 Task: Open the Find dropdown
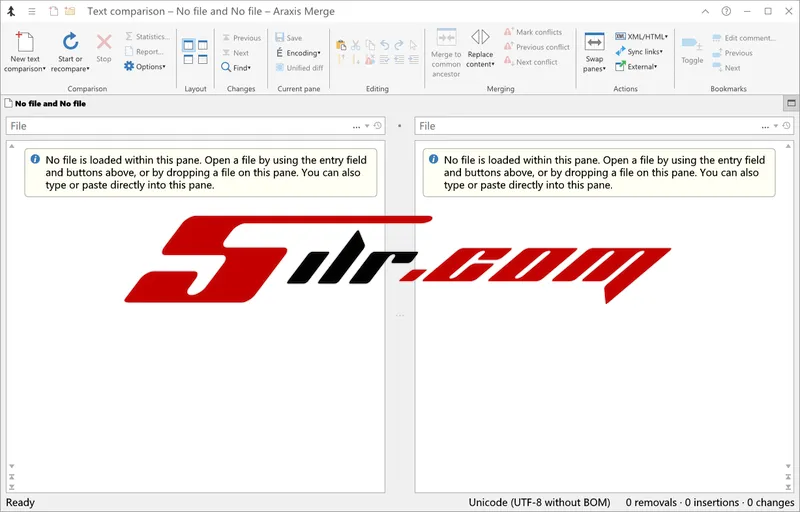236,67
